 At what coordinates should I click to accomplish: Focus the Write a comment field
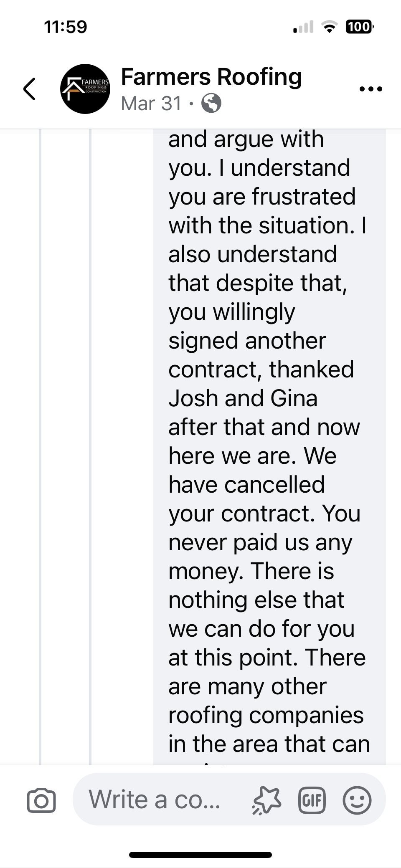(x=155, y=800)
